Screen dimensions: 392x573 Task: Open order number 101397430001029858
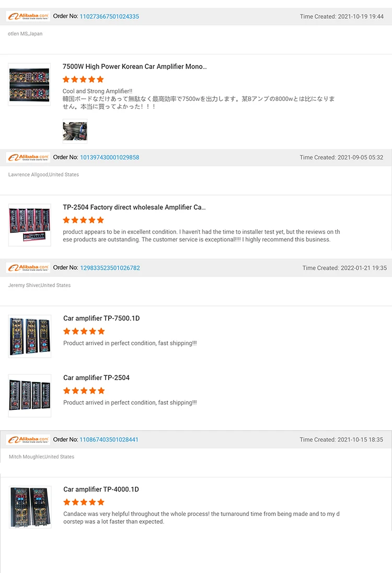[110, 157]
